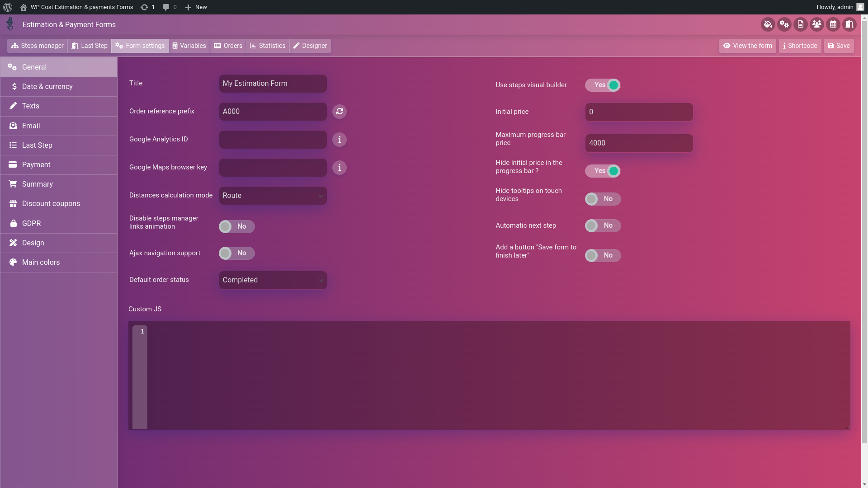Turn on Automatic next step
This screenshot has height=488, width=868.
point(603,226)
